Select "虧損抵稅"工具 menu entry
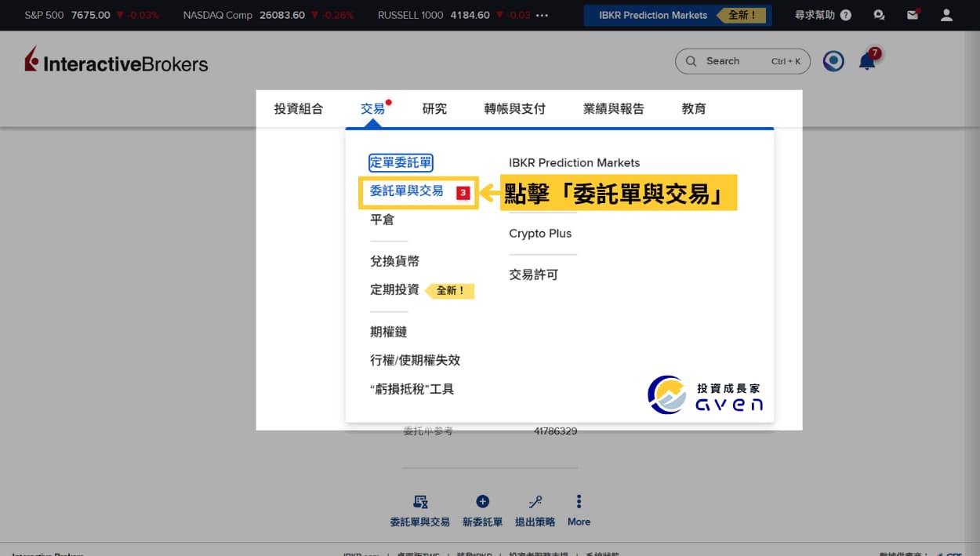 coord(412,389)
